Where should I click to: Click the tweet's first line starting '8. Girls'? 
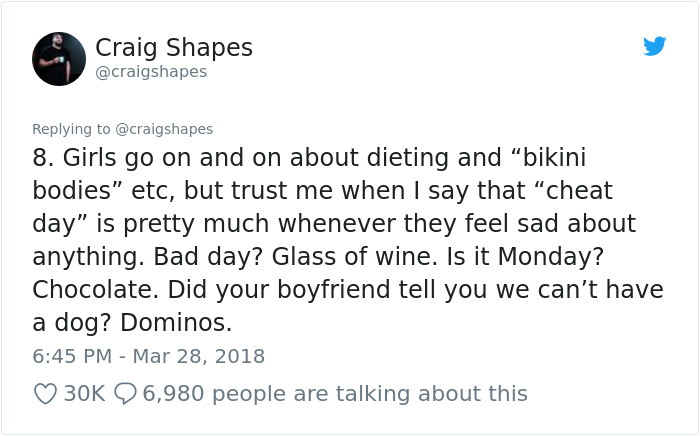(x=309, y=158)
